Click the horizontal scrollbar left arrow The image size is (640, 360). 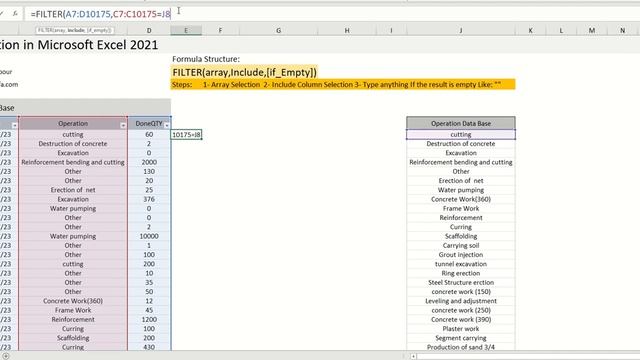413,356
